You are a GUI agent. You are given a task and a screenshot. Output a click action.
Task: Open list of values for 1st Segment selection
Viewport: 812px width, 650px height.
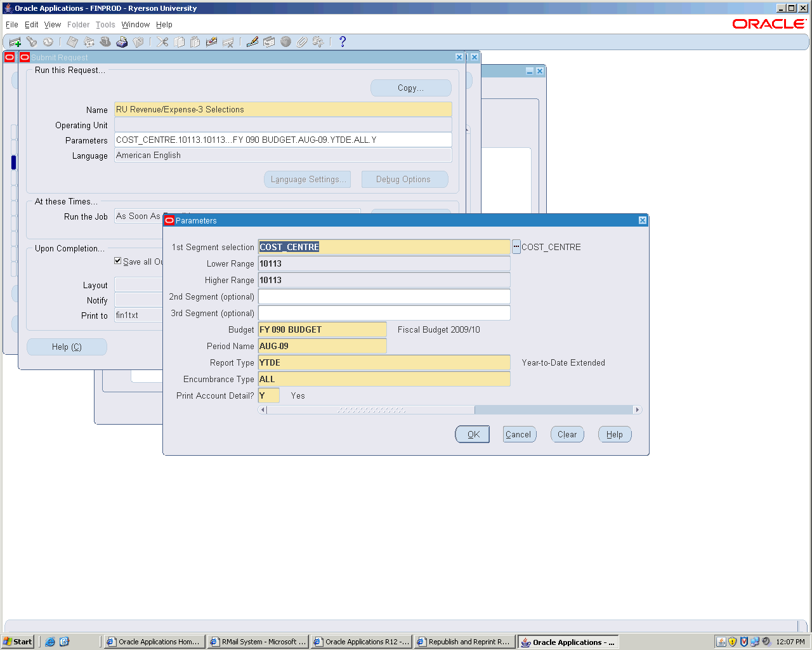tap(516, 247)
